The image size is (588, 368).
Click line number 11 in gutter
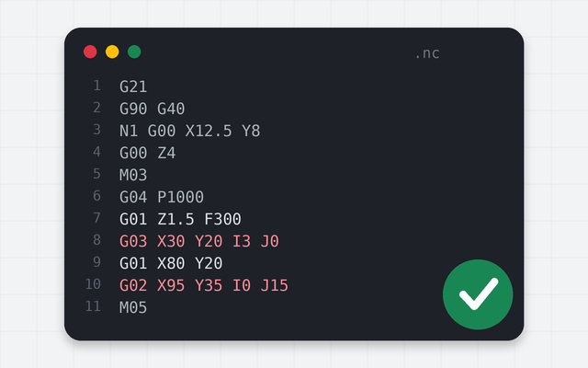[93, 306]
